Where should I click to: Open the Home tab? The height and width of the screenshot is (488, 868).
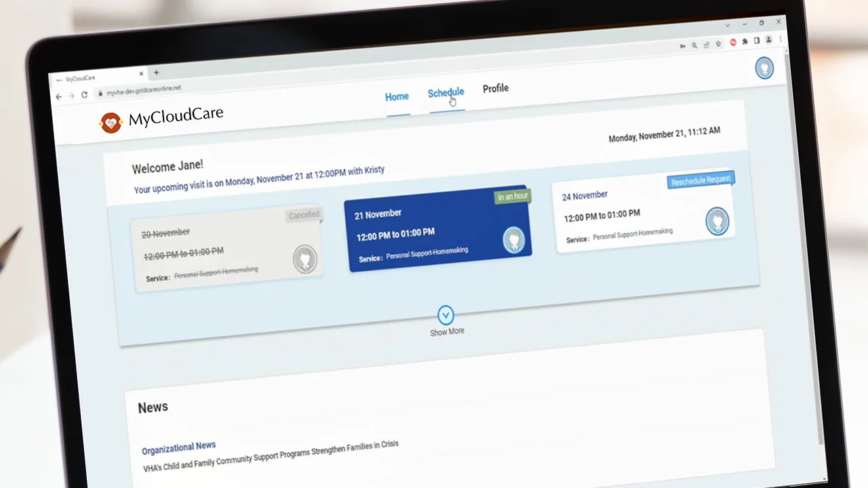397,97
